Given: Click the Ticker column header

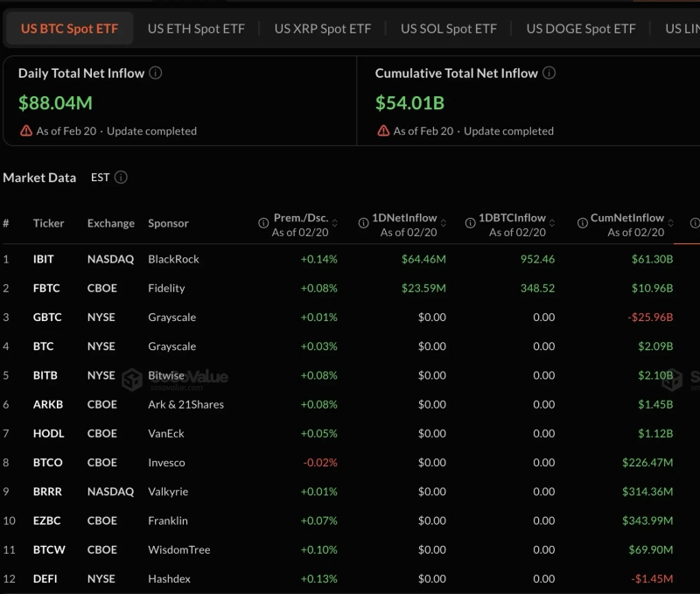Looking at the screenshot, I should (x=48, y=224).
